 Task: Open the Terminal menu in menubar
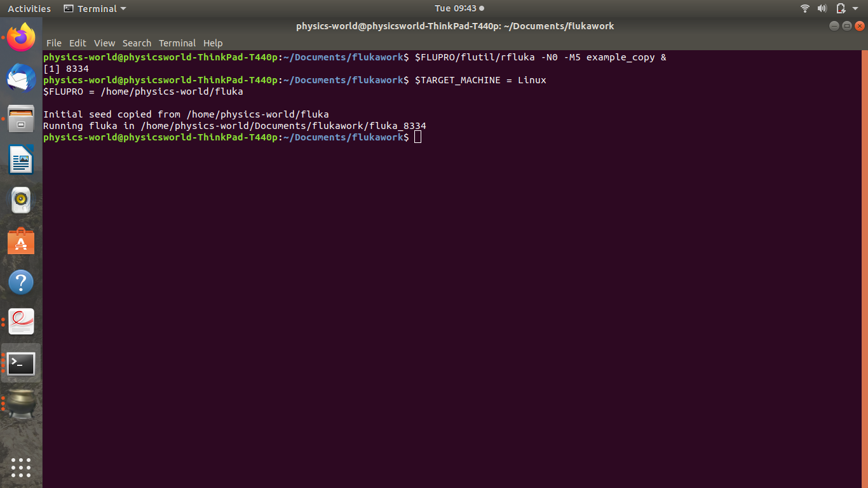(177, 43)
